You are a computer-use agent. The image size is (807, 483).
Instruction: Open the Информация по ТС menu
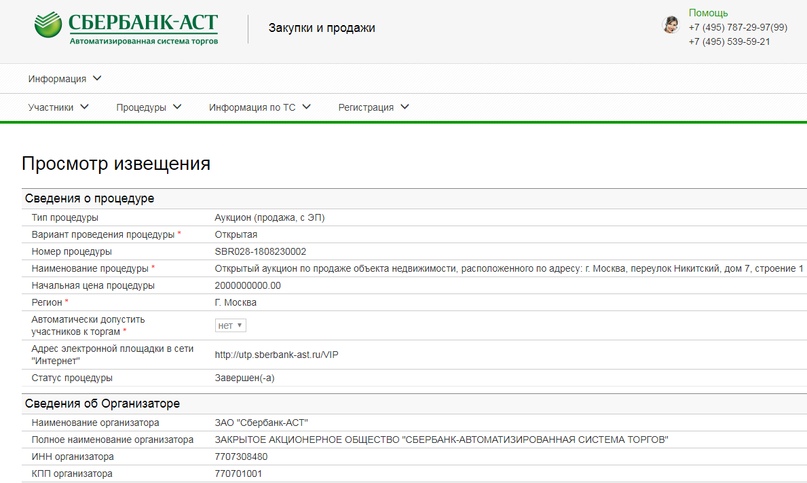click(x=252, y=107)
